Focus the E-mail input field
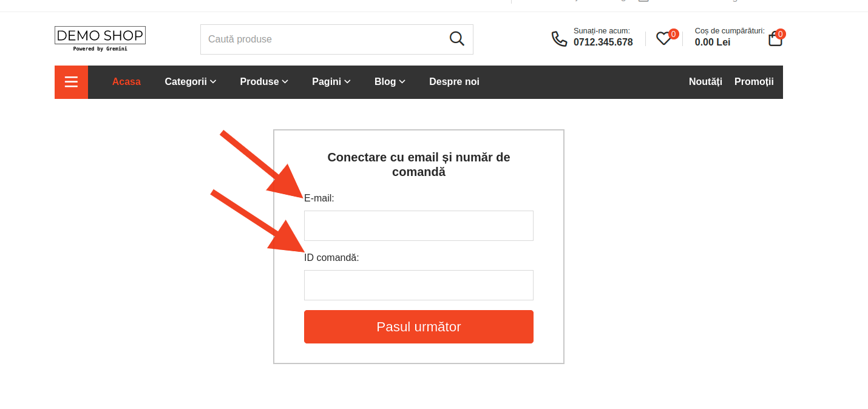Viewport: 868px width, 409px height. click(419, 226)
